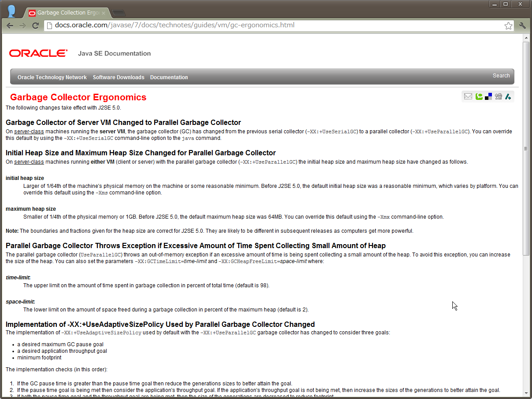Click the 'Note:' paragraph label
532x399 pixels.
[x=12, y=231]
